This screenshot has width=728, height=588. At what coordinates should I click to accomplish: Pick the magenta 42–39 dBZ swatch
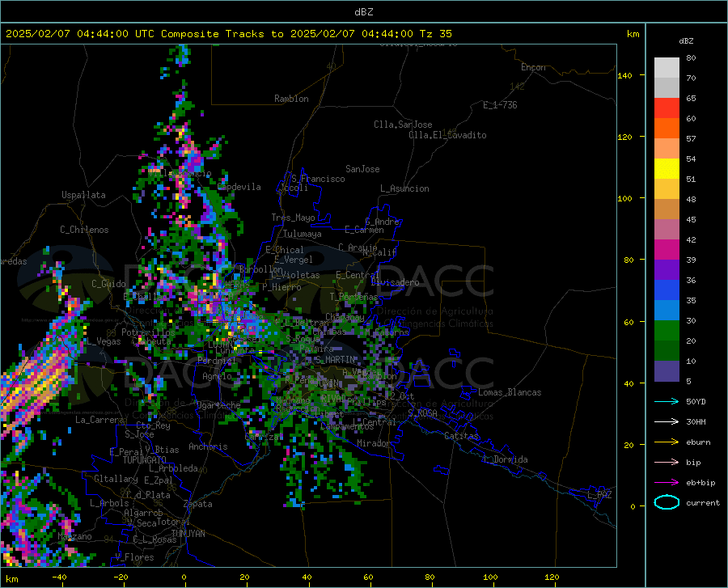pos(667,250)
